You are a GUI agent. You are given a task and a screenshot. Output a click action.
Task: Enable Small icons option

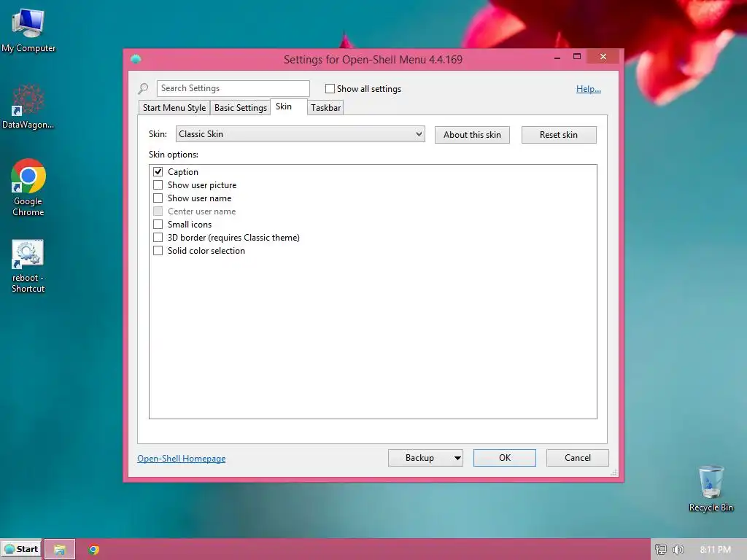[x=158, y=225]
